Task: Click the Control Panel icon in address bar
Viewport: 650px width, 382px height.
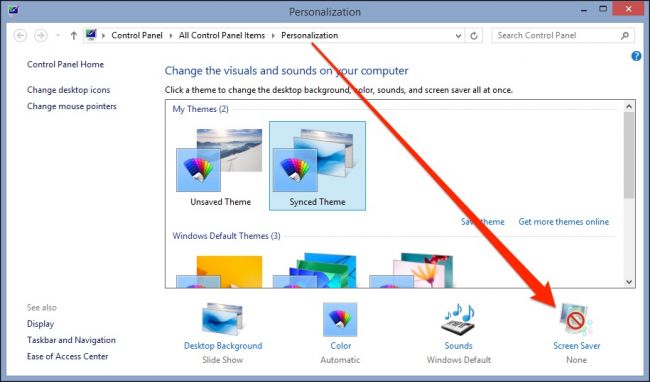Action: pyautogui.click(x=91, y=35)
